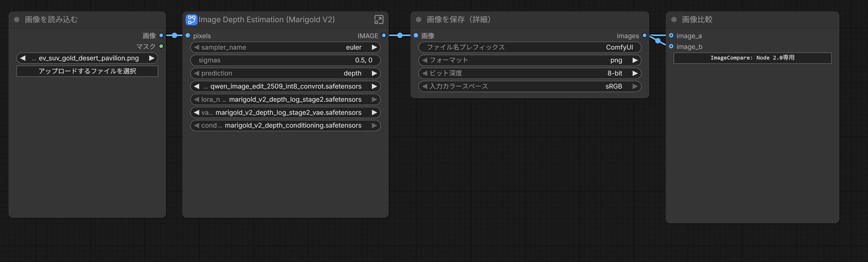Screen dimensions: 868x262
Task: Open the lora_n marigold_v2_depth_log_stage2 dropdown
Action: (285, 99)
